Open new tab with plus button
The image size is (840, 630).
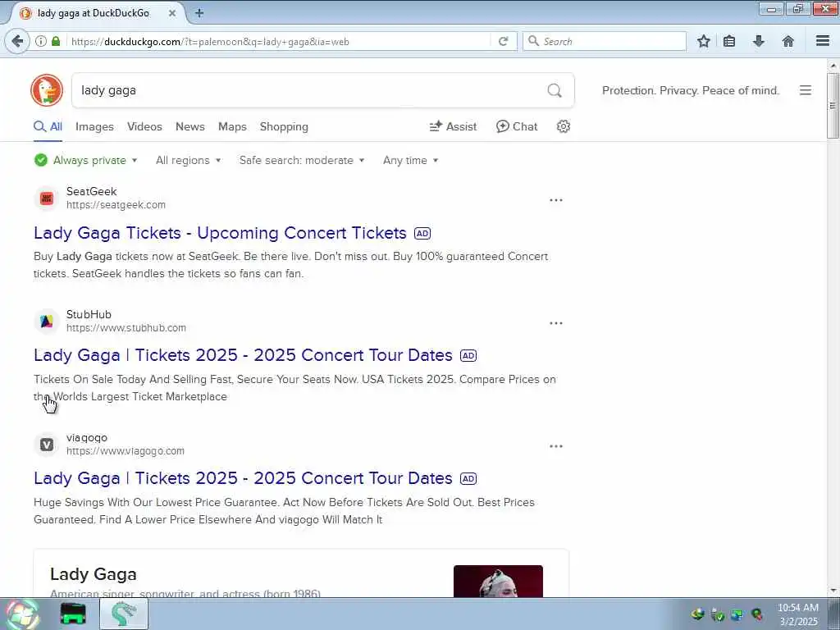[199, 13]
